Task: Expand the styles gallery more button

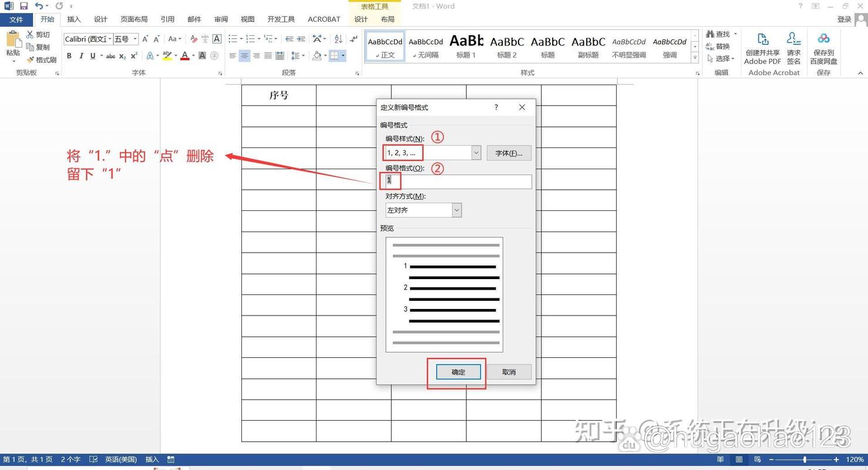Action: 695,58
